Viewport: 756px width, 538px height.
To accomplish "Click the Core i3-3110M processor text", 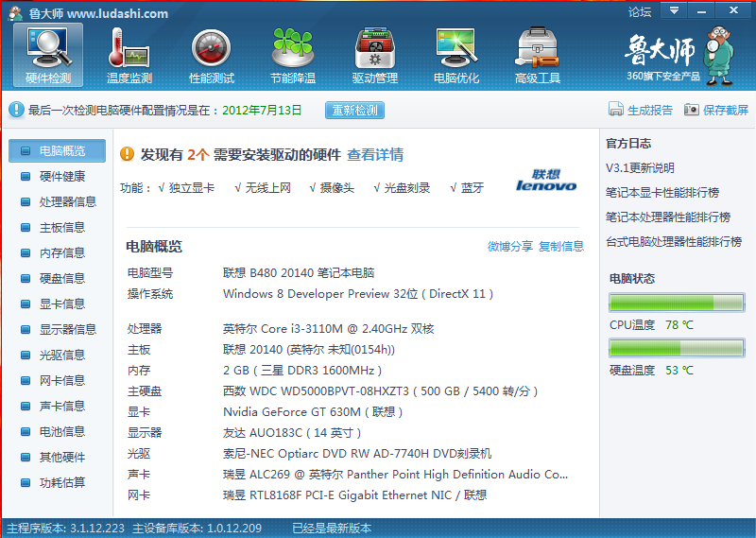I will click(x=328, y=329).
